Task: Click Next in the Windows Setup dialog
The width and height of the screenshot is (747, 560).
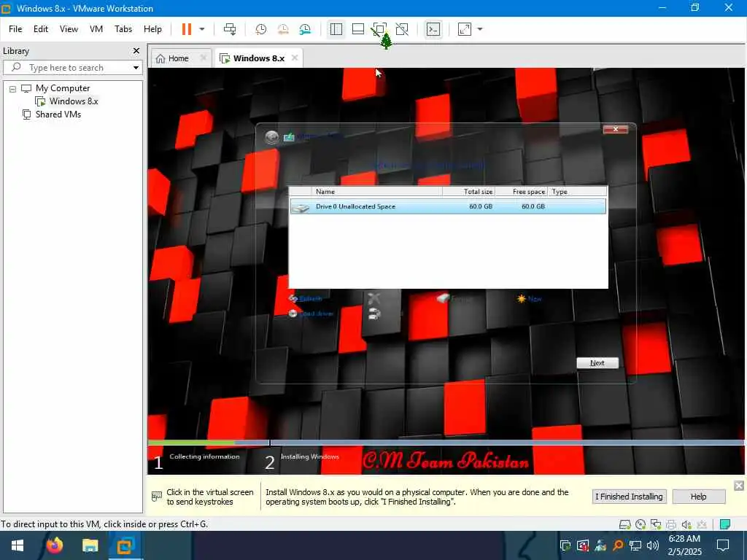Action: click(597, 363)
